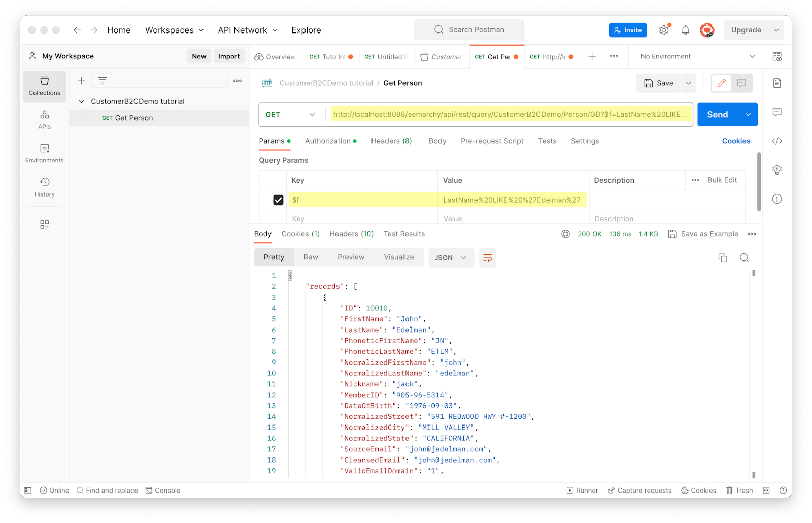Open the GET HTTP method dropdown
Image resolution: width=812 pixels, height=523 pixels.
(290, 115)
